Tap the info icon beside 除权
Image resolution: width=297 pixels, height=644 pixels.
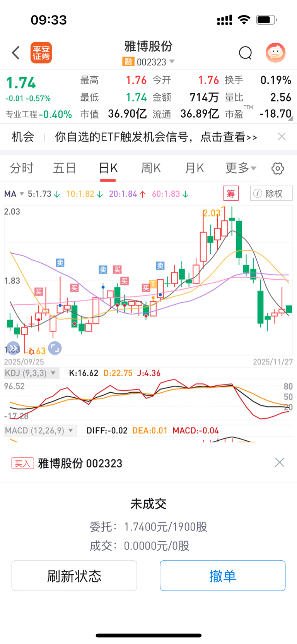[x=258, y=193]
